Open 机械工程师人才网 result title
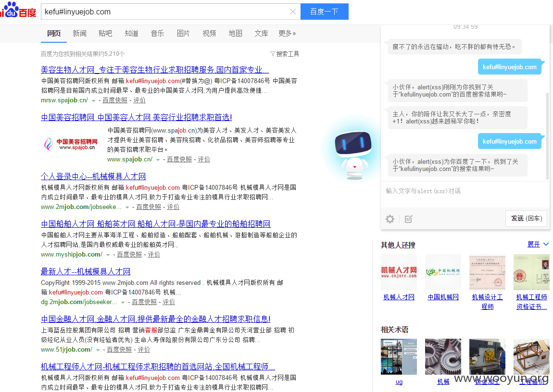 click(x=158, y=367)
